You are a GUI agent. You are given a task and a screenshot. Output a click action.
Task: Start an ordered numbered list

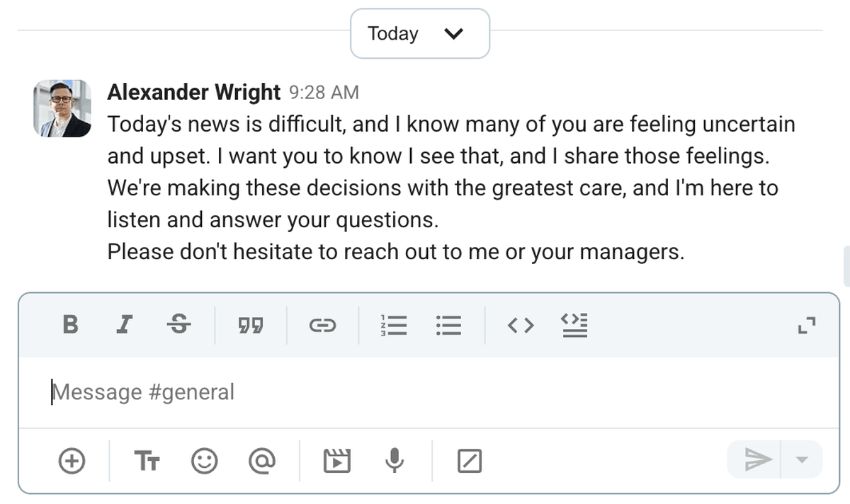tap(394, 325)
